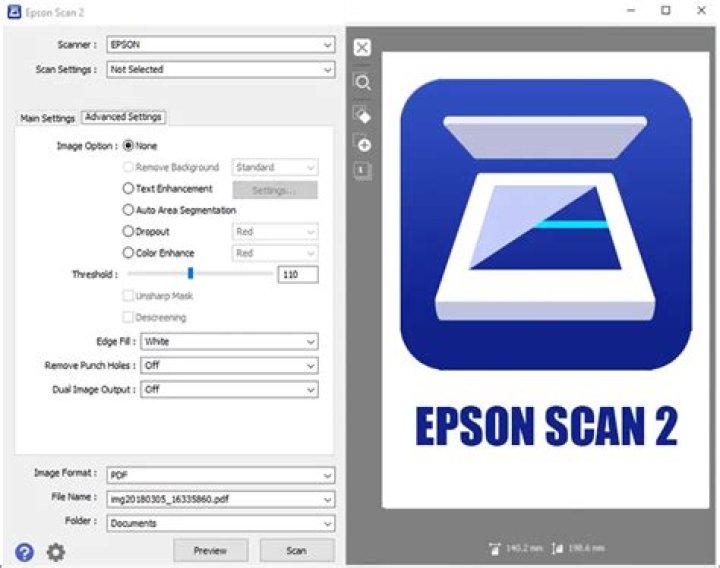Switch to the Main Settings tab
The width and height of the screenshot is (720, 568).
pyautogui.click(x=47, y=118)
